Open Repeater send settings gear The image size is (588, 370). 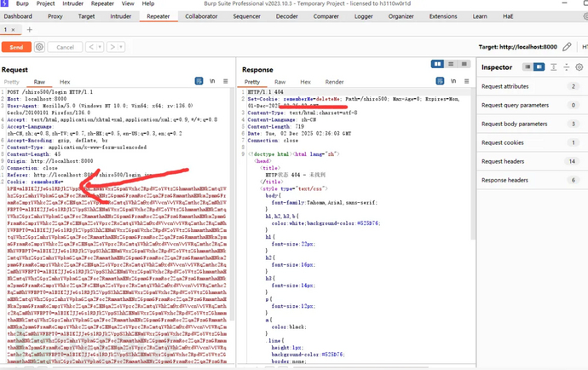[40, 47]
